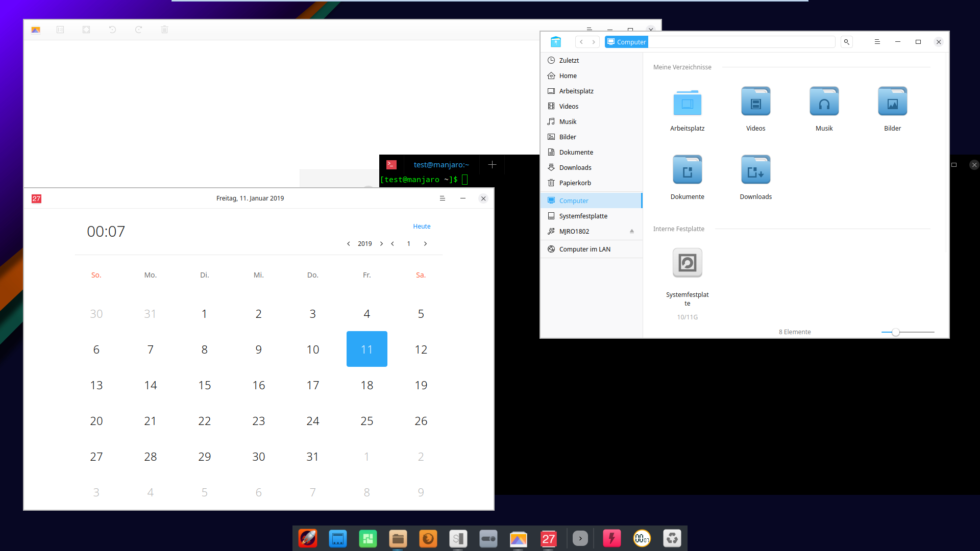Viewport: 980px width, 551px height.
Task: Switch to test@manjaro terminal tab
Action: pos(441,164)
